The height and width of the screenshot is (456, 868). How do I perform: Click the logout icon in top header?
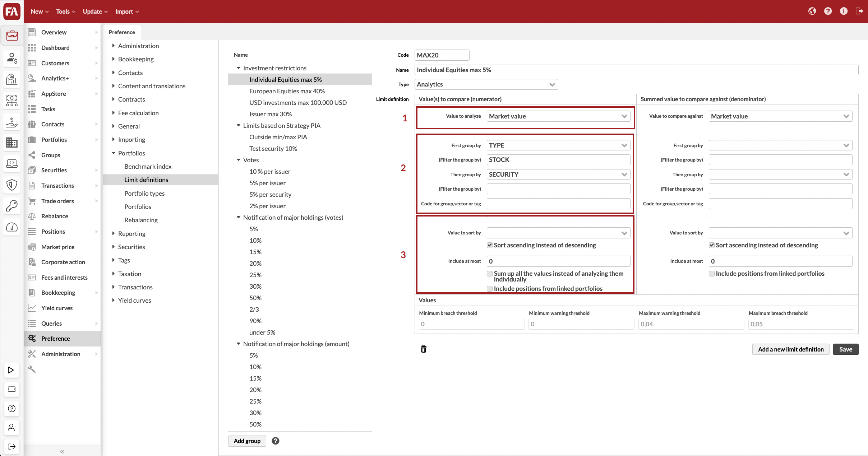[x=859, y=11]
